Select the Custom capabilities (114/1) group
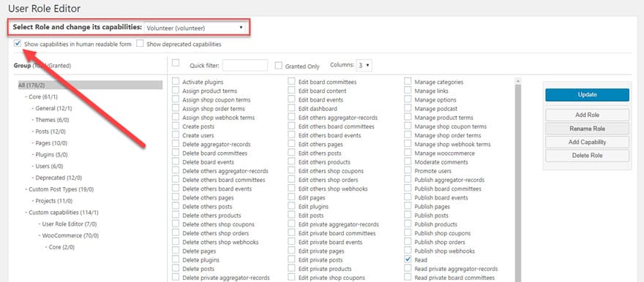This screenshot has height=282, width=644. tap(64, 213)
